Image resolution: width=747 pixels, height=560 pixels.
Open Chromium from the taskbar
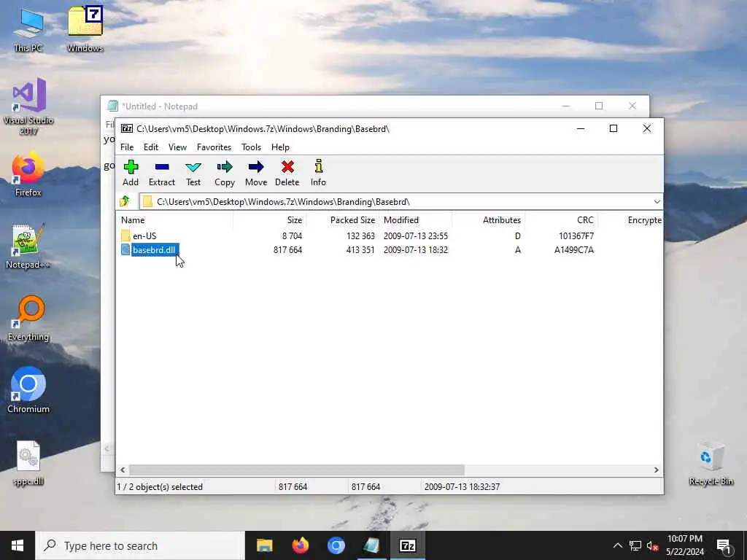click(336, 545)
